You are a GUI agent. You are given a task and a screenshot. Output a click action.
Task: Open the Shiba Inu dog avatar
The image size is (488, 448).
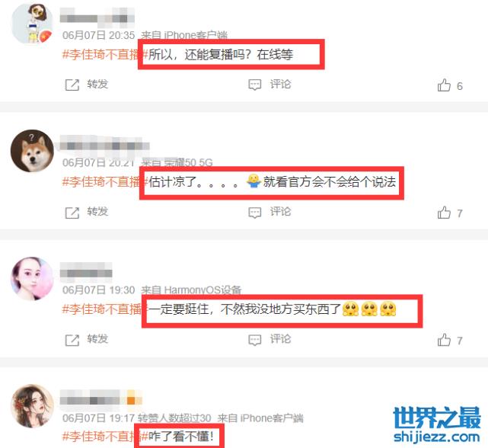point(32,151)
